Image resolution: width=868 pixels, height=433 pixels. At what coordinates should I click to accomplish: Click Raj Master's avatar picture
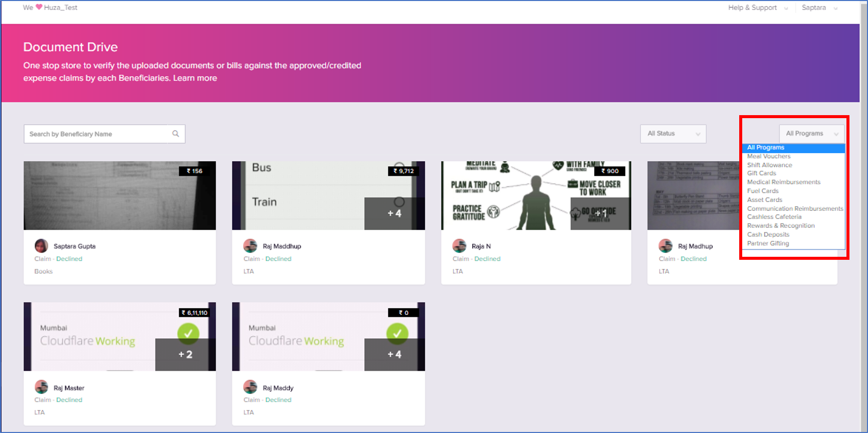click(x=42, y=387)
